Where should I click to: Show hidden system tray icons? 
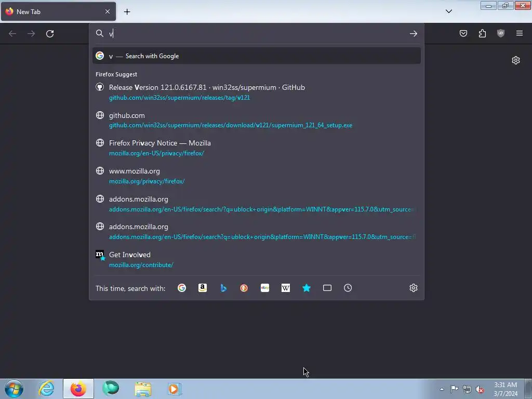tap(442, 389)
